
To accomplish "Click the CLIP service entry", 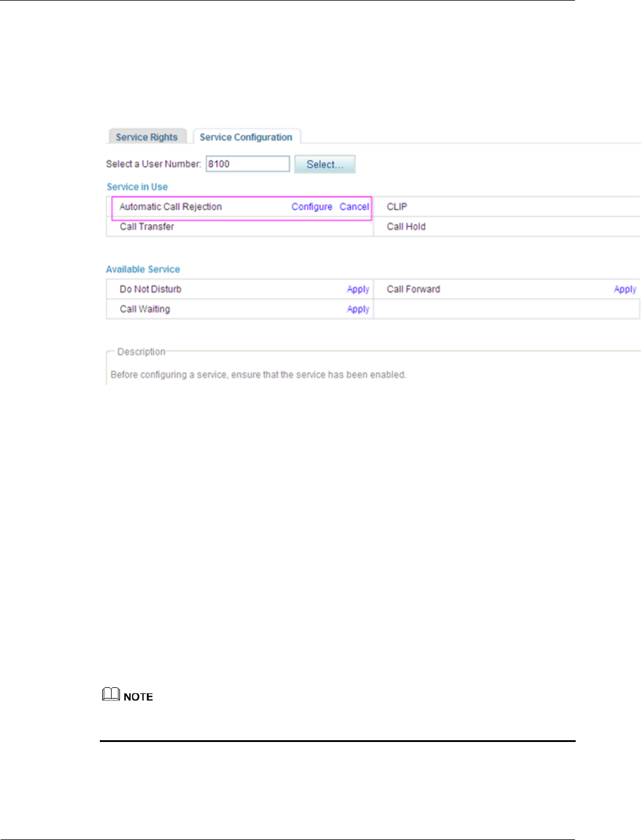I will (x=397, y=207).
